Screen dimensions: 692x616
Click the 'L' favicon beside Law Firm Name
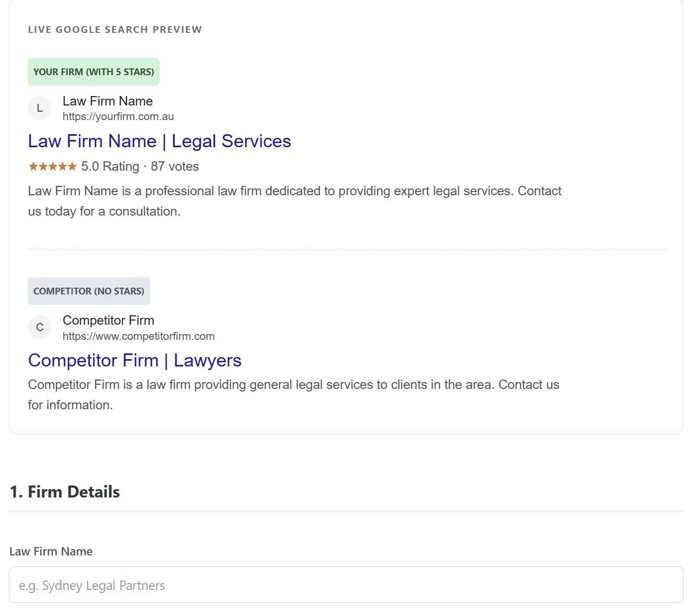point(40,108)
